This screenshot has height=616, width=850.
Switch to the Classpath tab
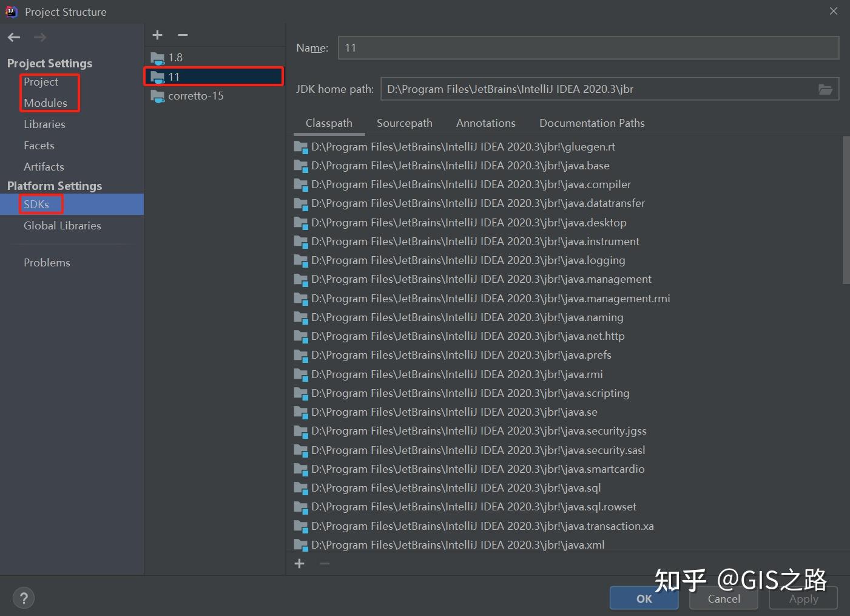tap(329, 123)
